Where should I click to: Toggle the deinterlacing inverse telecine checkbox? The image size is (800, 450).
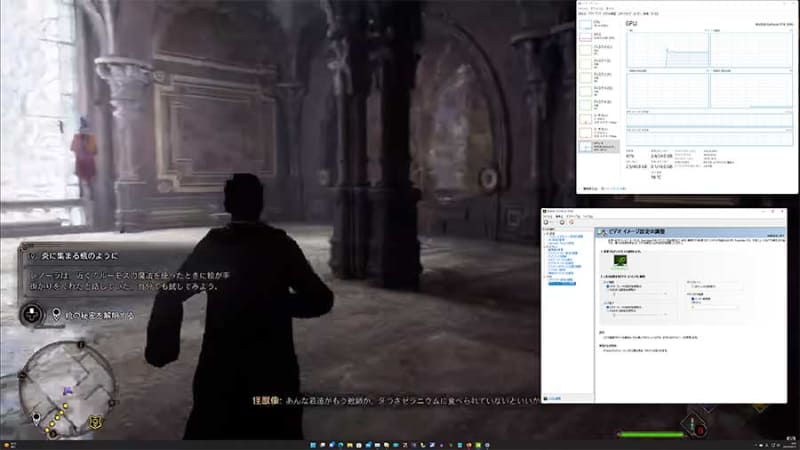click(692, 286)
